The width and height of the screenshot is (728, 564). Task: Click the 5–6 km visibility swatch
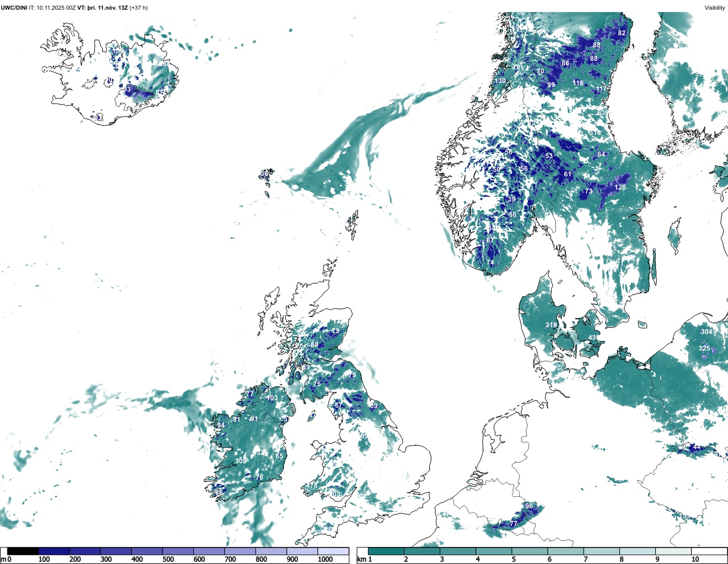(530, 551)
